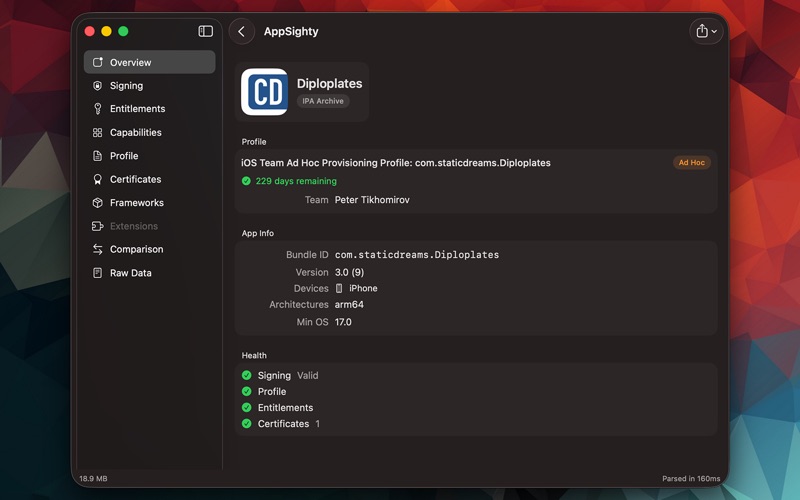Click the Capabilities grid icon
800x500 pixels.
click(x=97, y=133)
